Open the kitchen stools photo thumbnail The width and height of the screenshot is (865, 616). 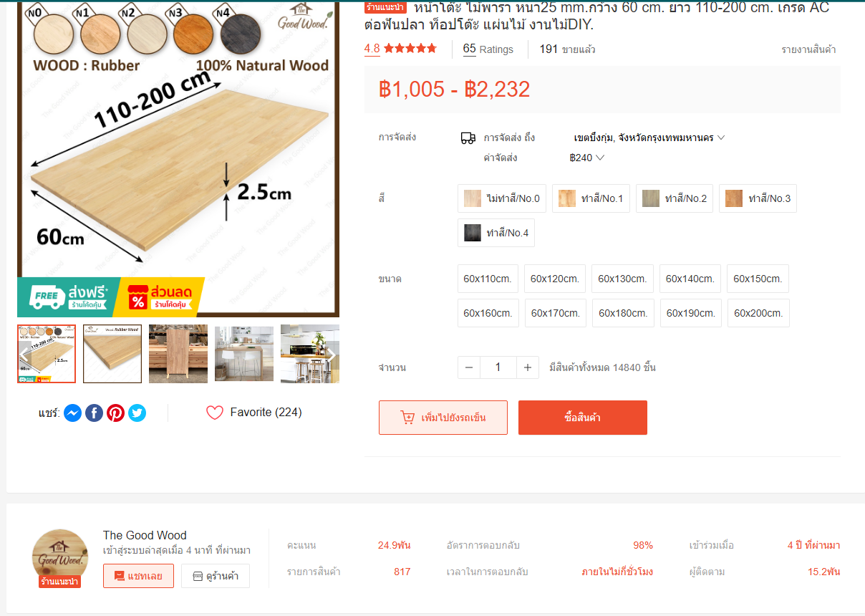tap(244, 354)
